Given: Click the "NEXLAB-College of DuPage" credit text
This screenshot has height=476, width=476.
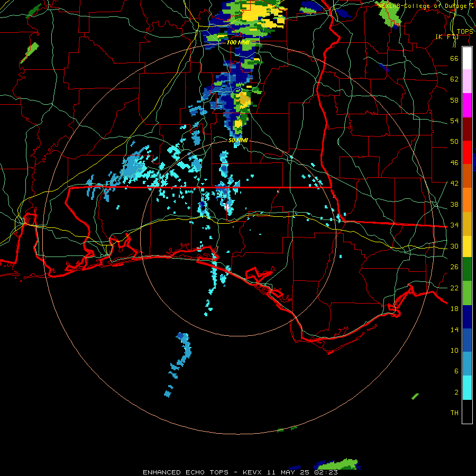Looking at the screenshot, I should (424, 6).
